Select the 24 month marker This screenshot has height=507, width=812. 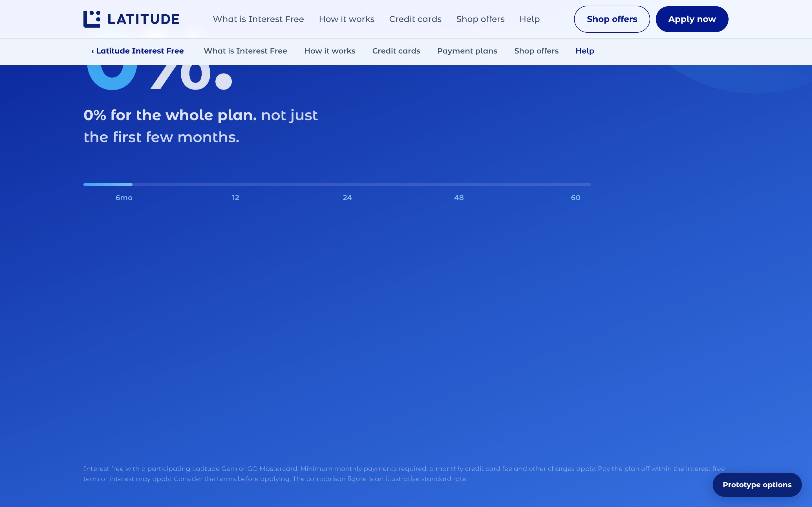(x=347, y=198)
